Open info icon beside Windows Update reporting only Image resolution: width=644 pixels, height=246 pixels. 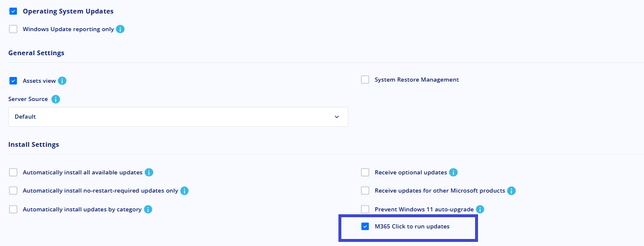coord(120,29)
